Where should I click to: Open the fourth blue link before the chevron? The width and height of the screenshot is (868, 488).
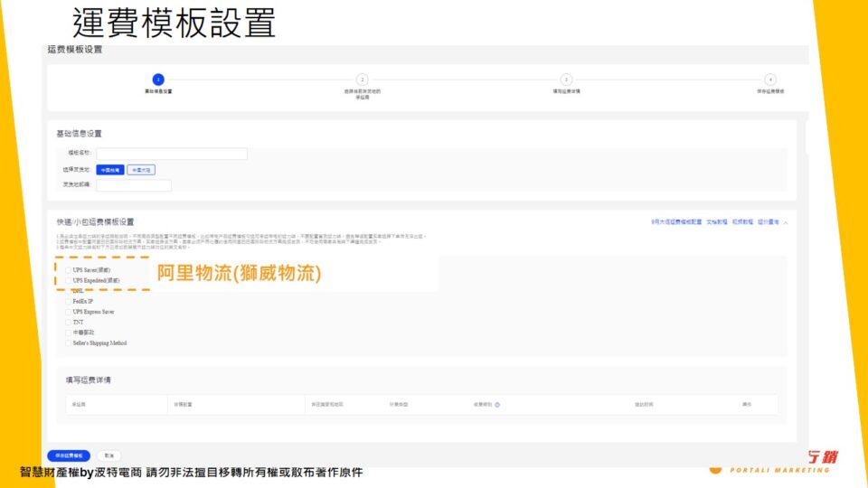[x=768, y=222]
